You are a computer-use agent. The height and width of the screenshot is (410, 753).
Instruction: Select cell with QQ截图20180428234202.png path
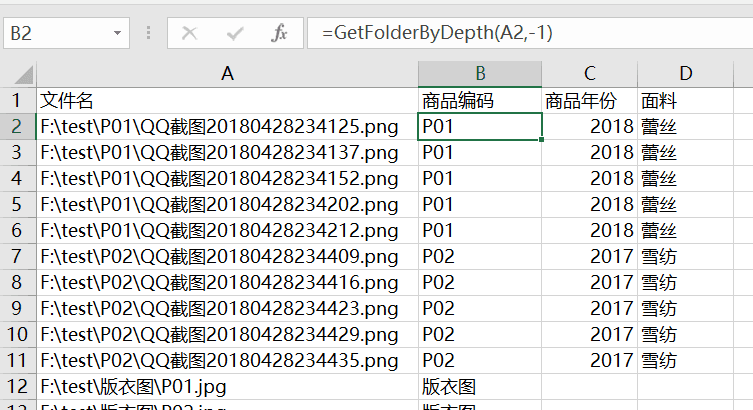227,205
